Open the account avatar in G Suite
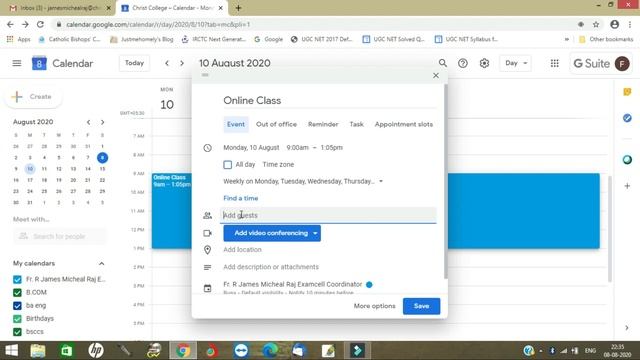 coord(622,64)
